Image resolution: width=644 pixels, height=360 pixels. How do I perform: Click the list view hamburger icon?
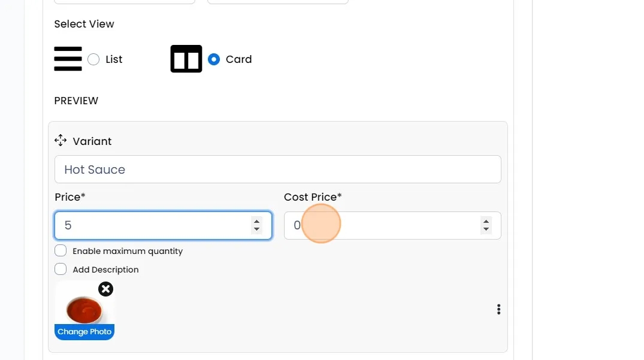pyautogui.click(x=68, y=59)
